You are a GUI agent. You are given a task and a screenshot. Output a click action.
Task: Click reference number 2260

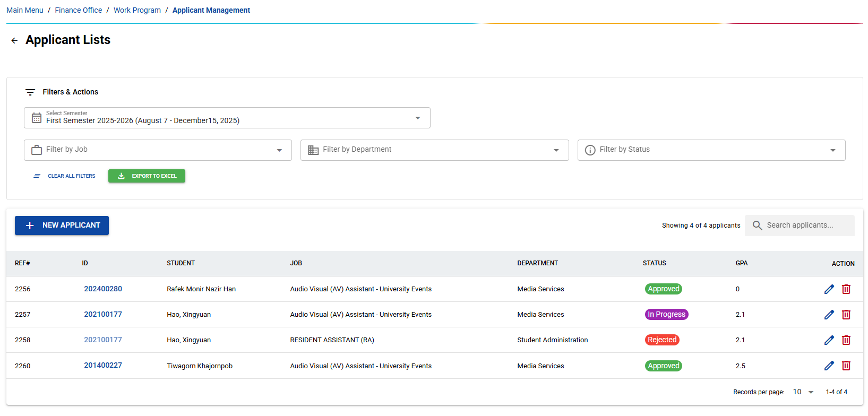click(22, 366)
